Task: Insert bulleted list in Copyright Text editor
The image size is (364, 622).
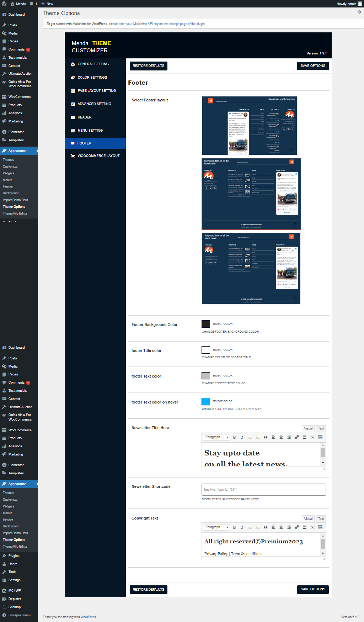Action: (250, 527)
